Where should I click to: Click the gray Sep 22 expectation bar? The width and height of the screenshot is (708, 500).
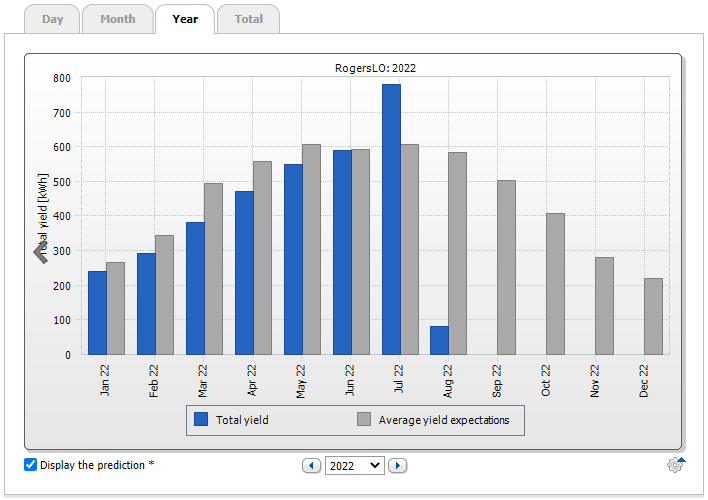click(506, 267)
